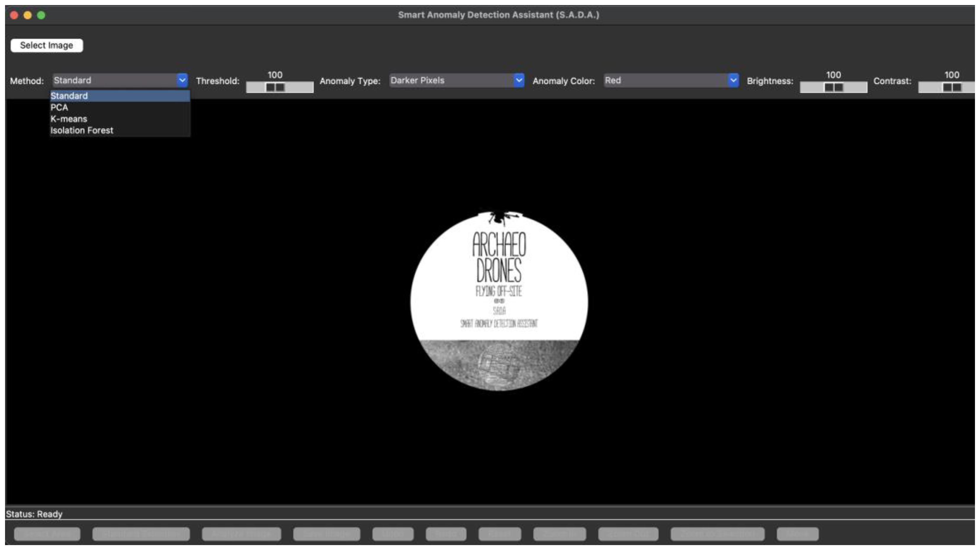Screen dimensions: 980x551
Task: Expand the Anomaly Color dropdown
Action: click(x=733, y=80)
